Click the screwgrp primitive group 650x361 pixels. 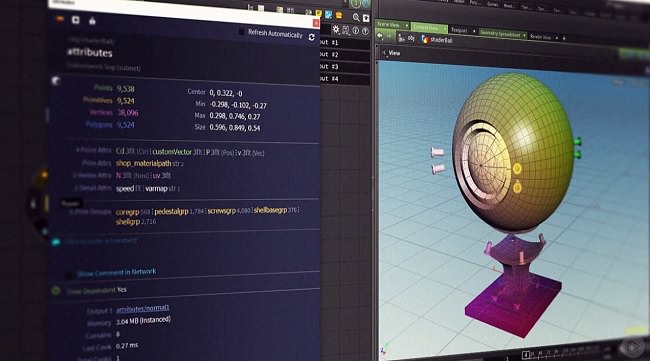(222, 211)
